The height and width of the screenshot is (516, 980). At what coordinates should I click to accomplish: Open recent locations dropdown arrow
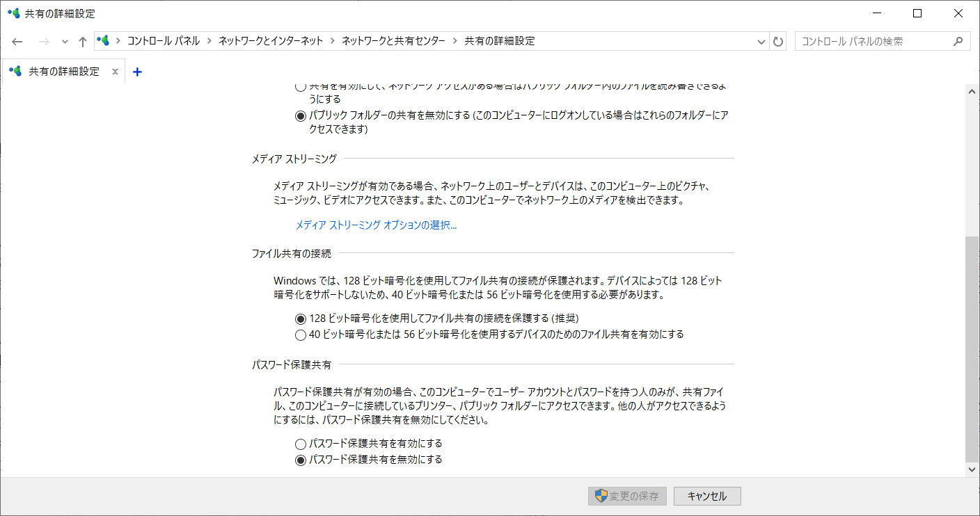pyautogui.click(x=65, y=42)
